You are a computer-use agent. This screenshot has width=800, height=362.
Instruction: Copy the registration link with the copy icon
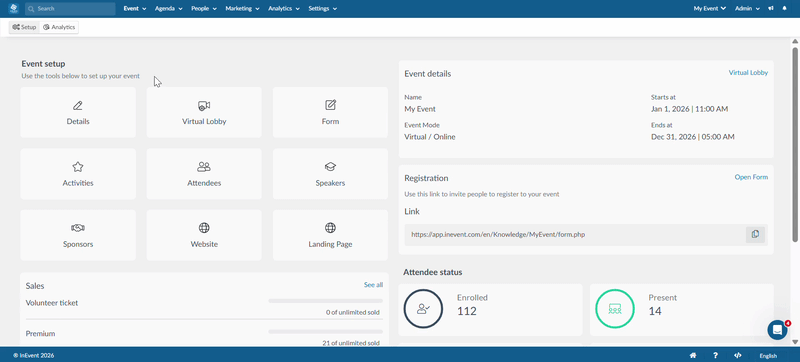[x=755, y=234]
